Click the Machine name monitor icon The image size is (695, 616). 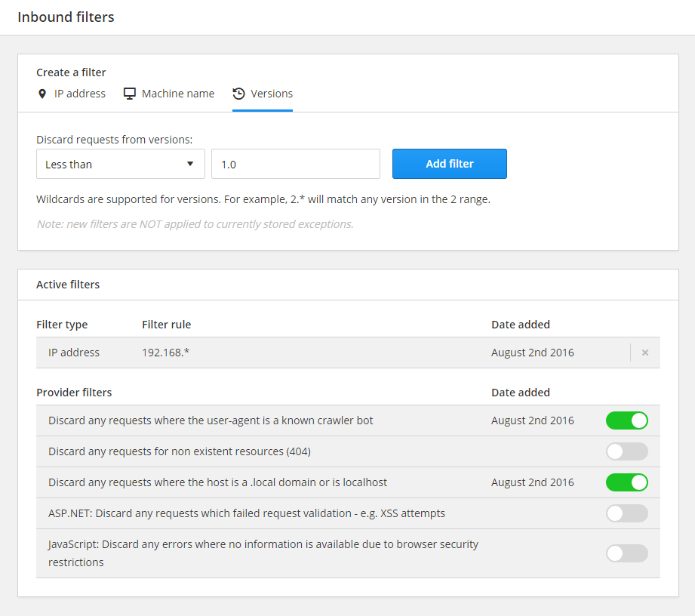pos(130,94)
